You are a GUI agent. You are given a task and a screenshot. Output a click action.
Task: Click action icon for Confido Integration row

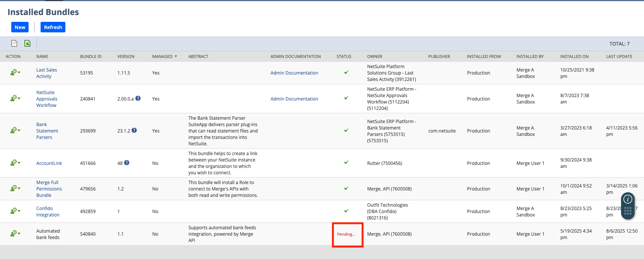point(15,211)
